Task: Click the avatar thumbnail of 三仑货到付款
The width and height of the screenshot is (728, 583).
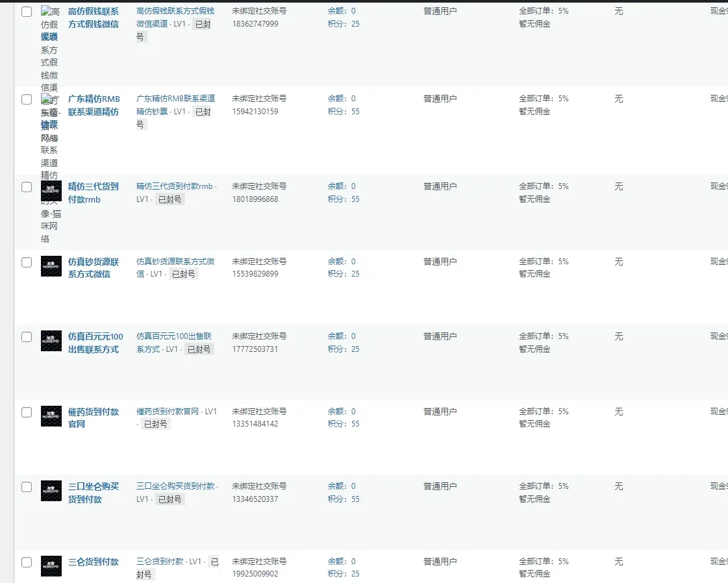Action: pyautogui.click(x=51, y=566)
